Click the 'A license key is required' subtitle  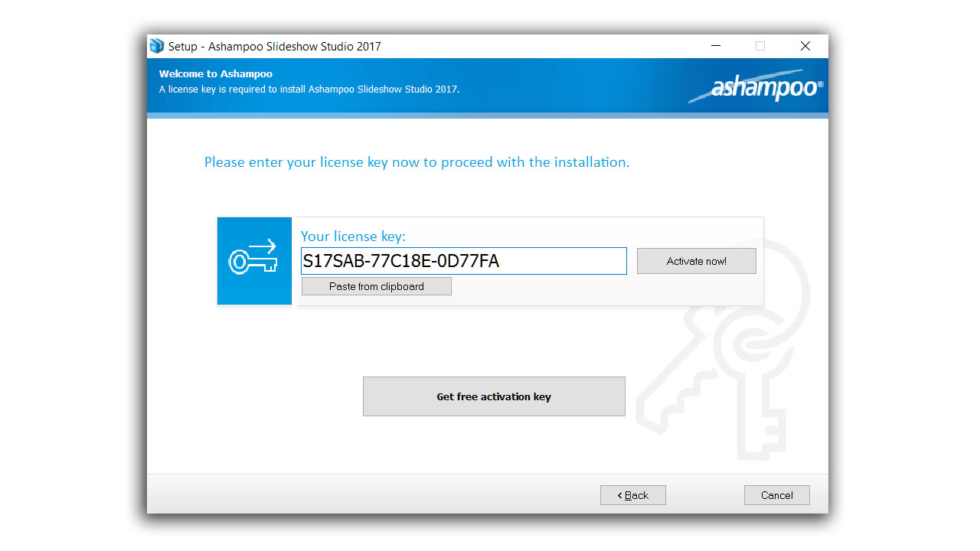click(309, 89)
